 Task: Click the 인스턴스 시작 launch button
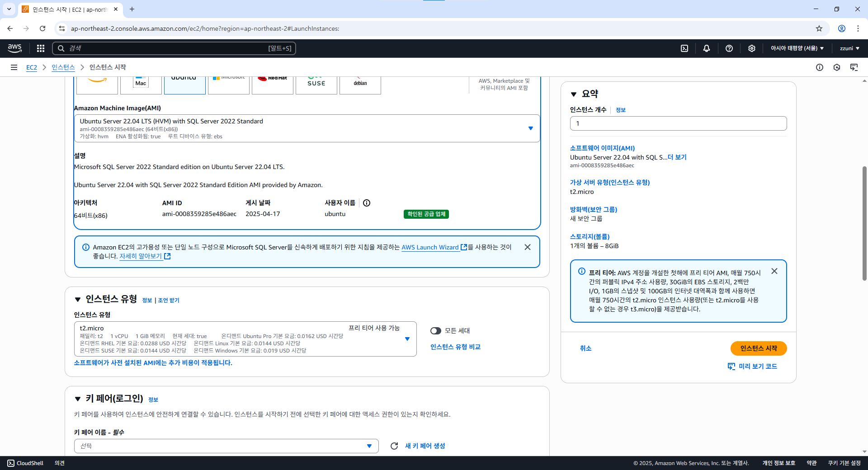pos(759,348)
